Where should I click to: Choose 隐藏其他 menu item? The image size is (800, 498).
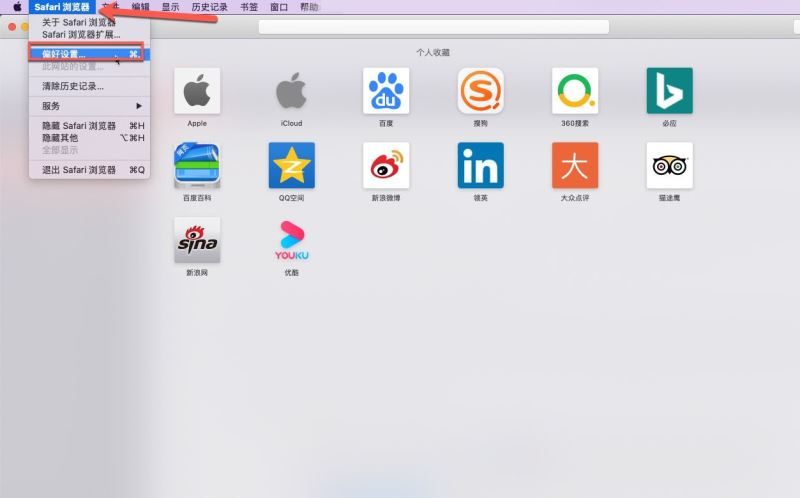point(89,138)
